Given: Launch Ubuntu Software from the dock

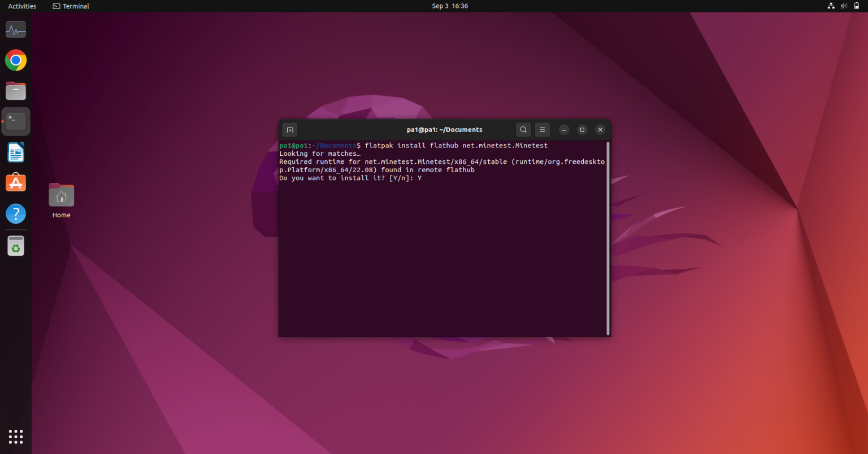Looking at the screenshot, I should [15, 182].
